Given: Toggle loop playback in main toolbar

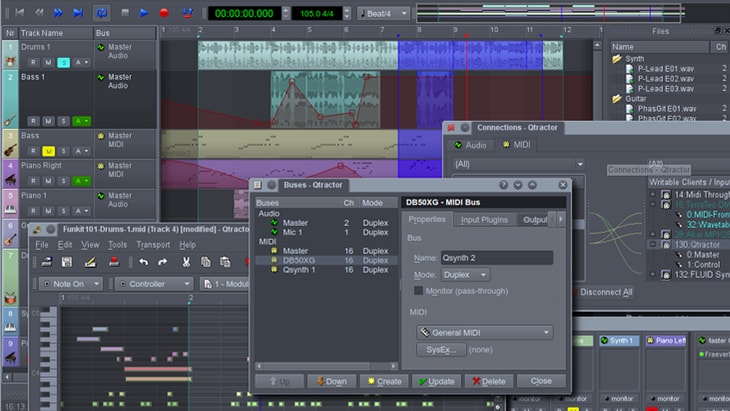Looking at the screenshot, I should pyautogui.click(x=101, y=13).
